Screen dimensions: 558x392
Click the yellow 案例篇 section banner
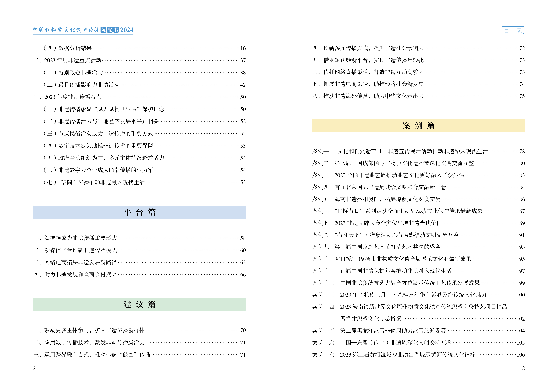(419, 126)
